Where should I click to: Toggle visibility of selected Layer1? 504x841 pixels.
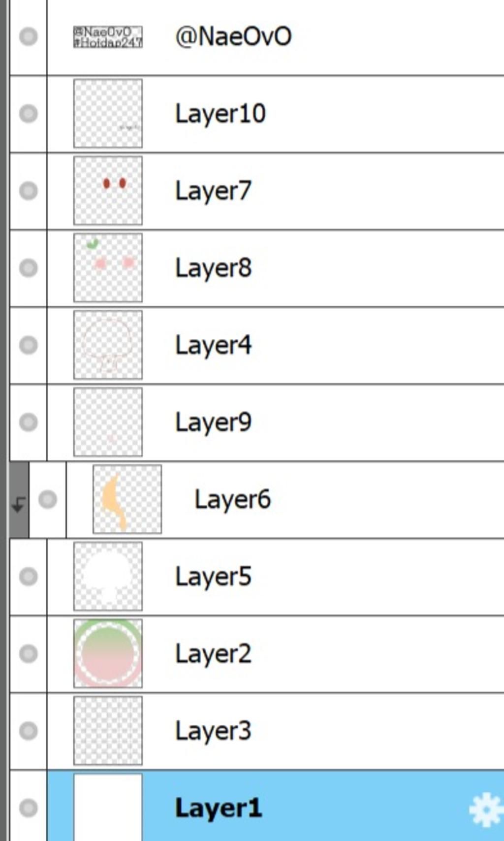tap(28, 808)
